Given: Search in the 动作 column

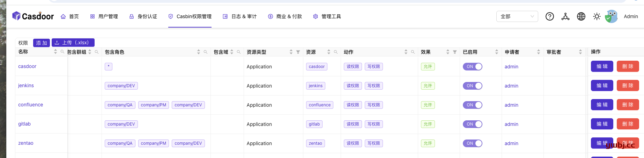Looking at the screenshot, I should (413, 52).
